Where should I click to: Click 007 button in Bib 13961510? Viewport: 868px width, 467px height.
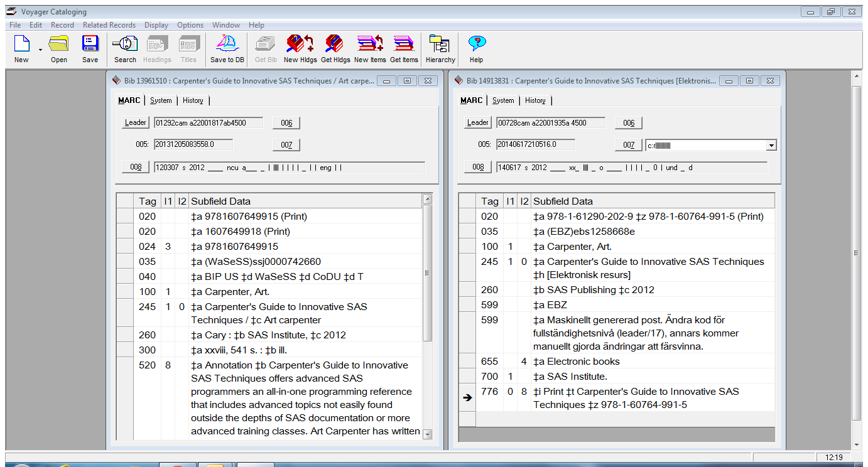pos(286,145)
